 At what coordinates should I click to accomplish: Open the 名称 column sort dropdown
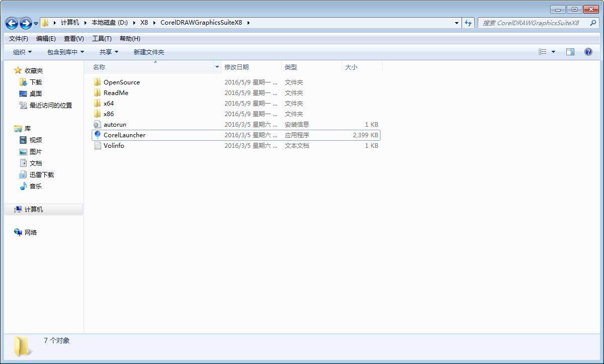(x=216, y=66)
